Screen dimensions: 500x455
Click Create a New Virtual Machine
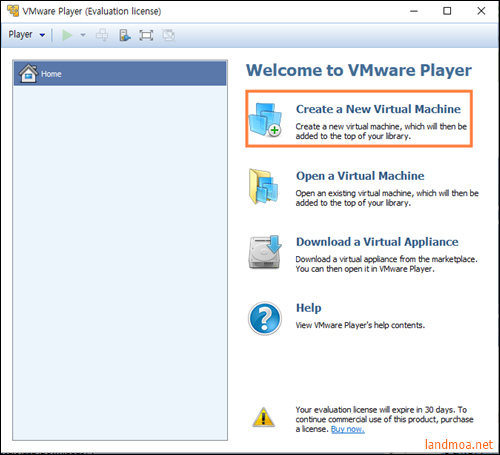coord(378,109)
